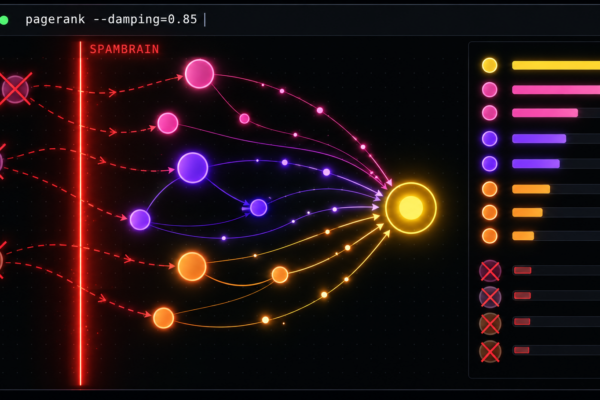Click the green status dot beside the command
Image resolution: width=600 pixels, height=400 pixels.
pos(4,20)
